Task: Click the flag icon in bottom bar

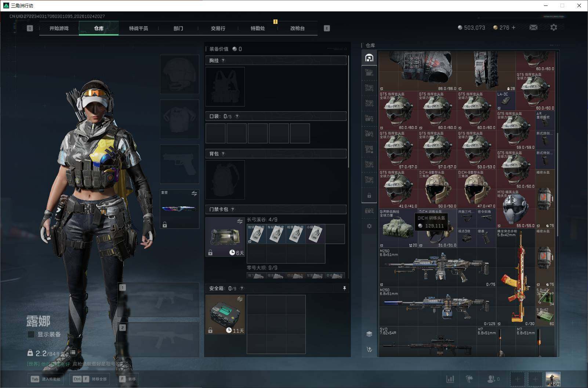Action: (469, 379)
